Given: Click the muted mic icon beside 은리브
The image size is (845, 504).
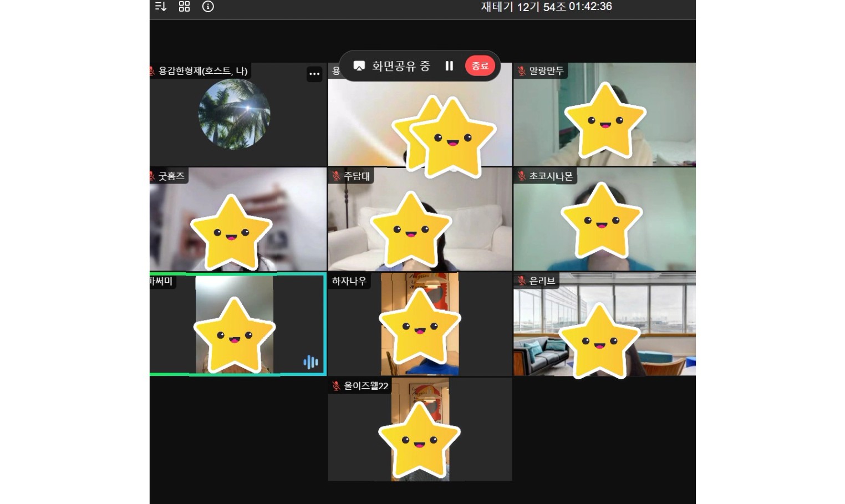Looking at the screenshot, I should pos(521,281).
